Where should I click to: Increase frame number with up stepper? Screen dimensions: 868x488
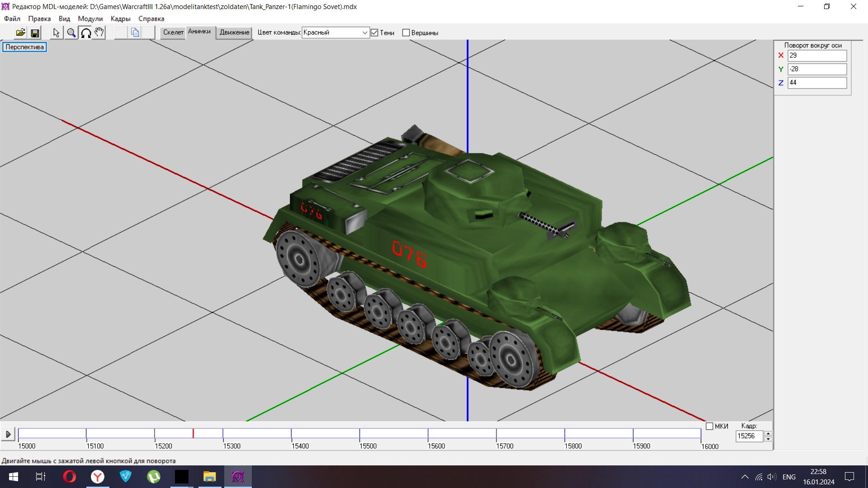click(x=768, y=433)
